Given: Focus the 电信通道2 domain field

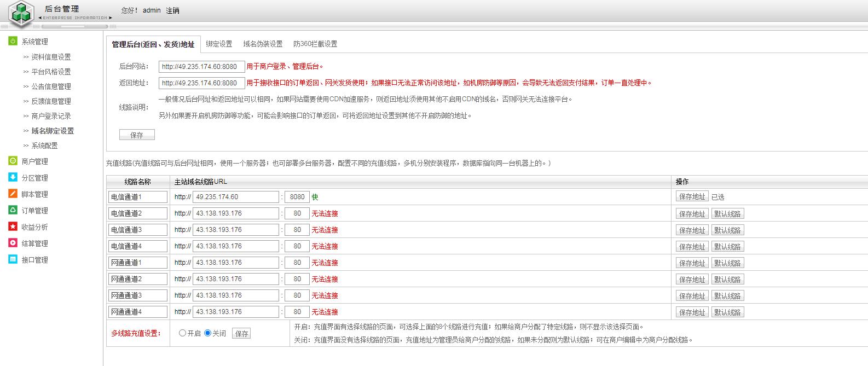Looking at the screenshot, I should click(x=236, y=213).
